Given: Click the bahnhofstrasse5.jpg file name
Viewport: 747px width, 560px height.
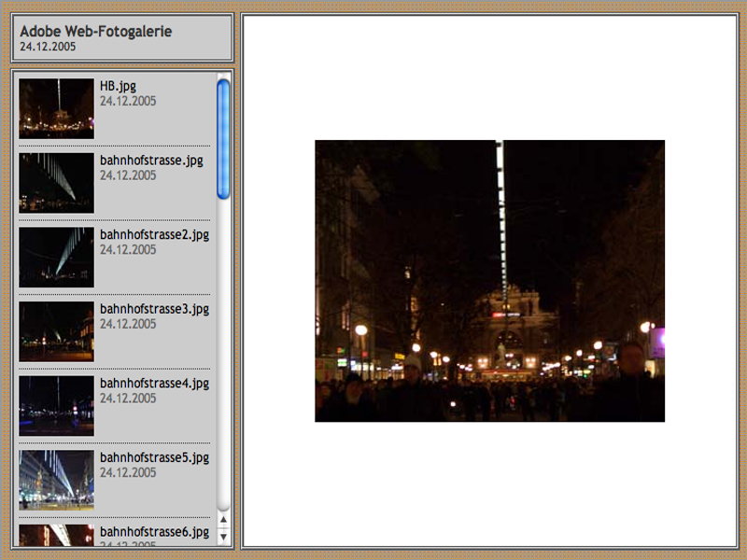Looking at the screenshot, I should pyautogui.click(x=154, y=457).
